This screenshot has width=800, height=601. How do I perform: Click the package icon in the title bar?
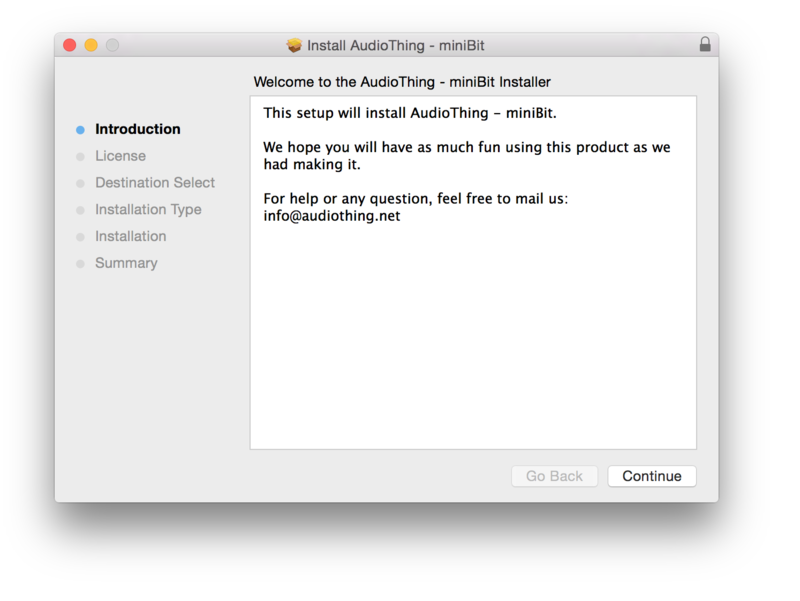(x=294, y=45)
